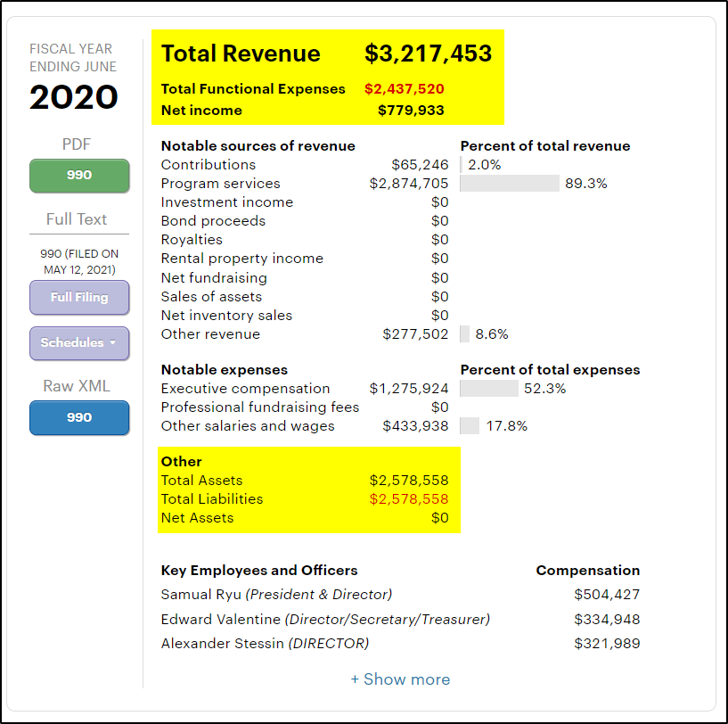Screen dimensions: 728x724
Task: Select the Executive compensation $1,275,924 amount
Action: (409, 389)
